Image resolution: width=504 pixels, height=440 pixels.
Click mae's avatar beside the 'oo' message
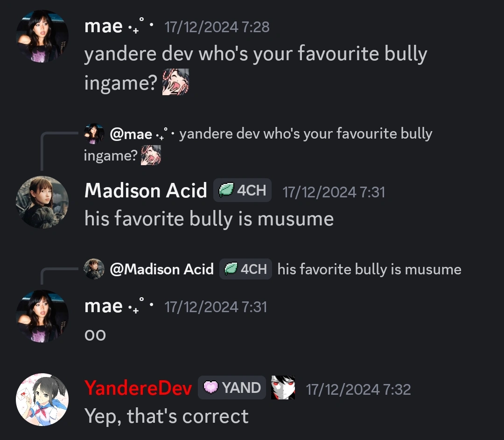tap(42, 316)
